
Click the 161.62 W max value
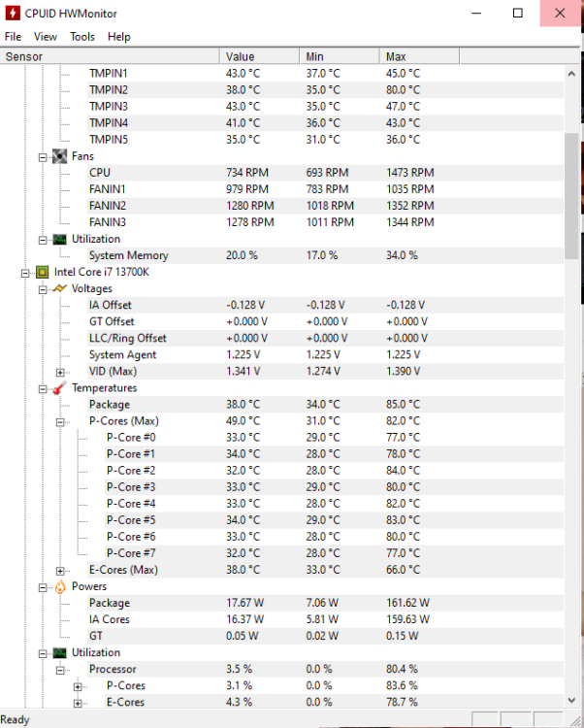[407, 603]
